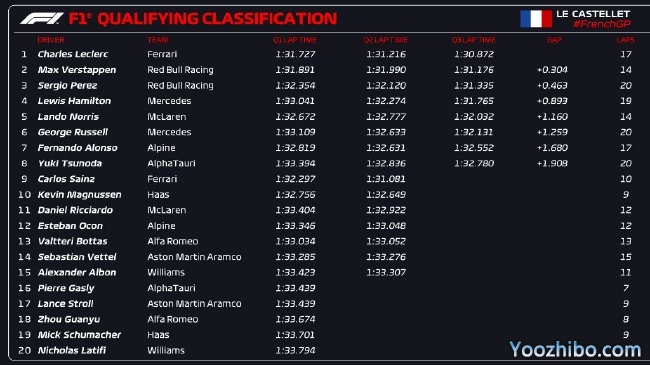Image resolution: width=650 pixels, height=365 pixels.
Task: Click the F1 logo icon
Action: pos(42,18)
